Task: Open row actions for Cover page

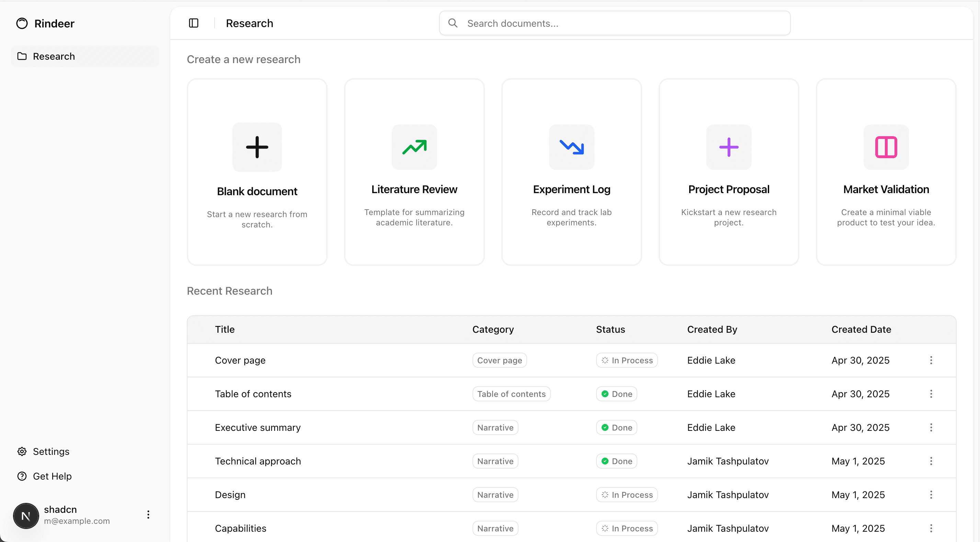Action: click(931, 360)
